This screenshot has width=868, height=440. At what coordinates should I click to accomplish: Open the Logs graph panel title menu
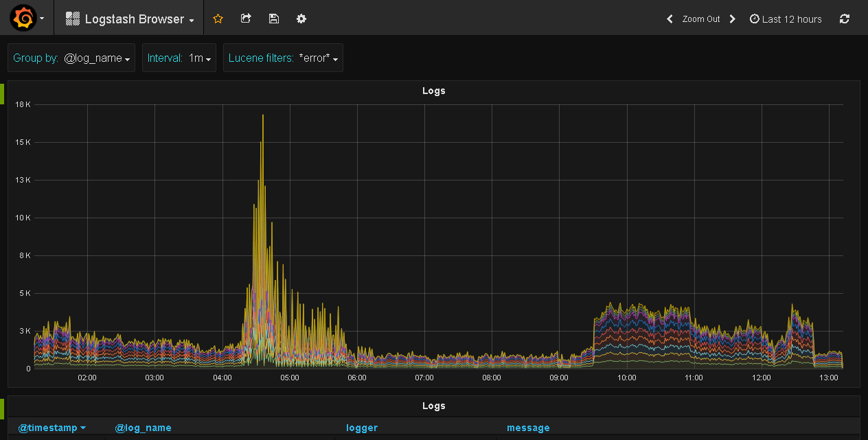[x=433, y=90]
